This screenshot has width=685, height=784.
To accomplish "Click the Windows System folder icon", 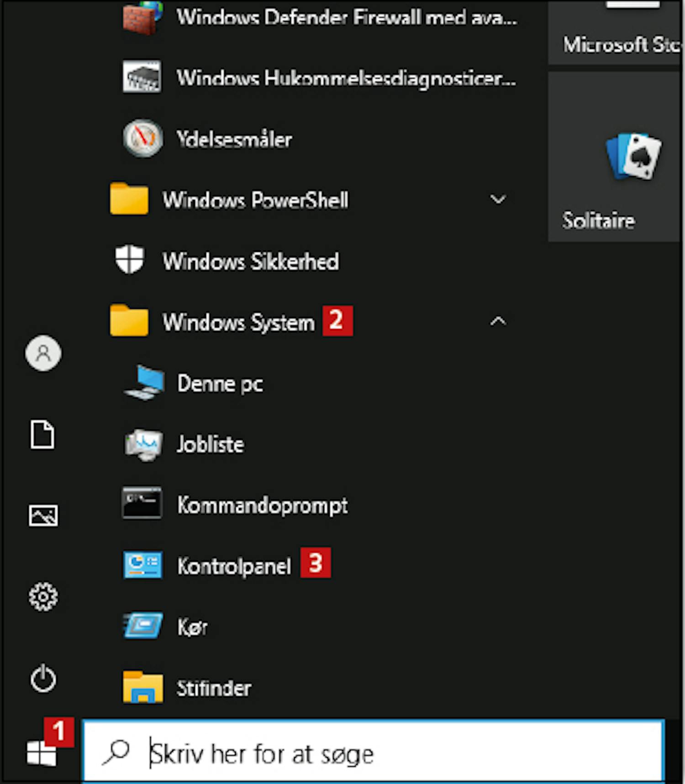I will [129, 321].
